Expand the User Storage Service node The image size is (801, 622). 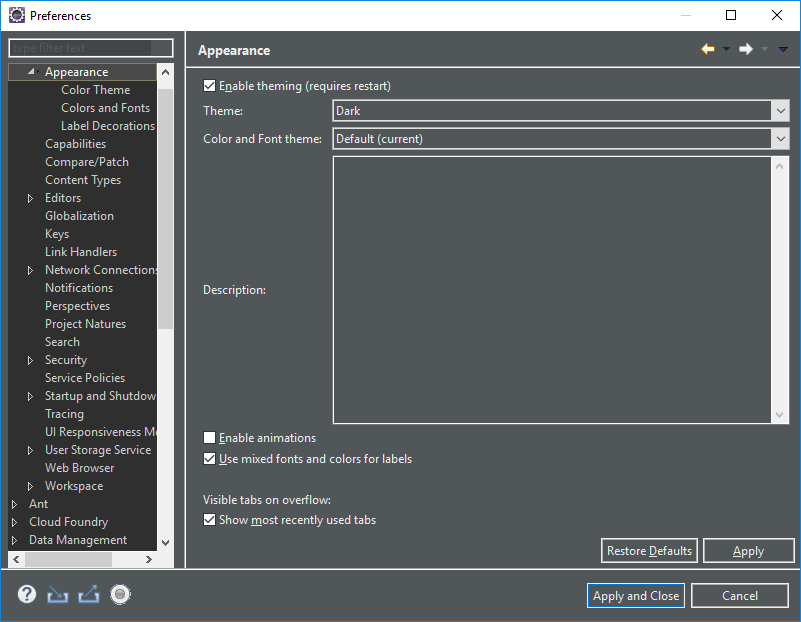tap(30, 450)
